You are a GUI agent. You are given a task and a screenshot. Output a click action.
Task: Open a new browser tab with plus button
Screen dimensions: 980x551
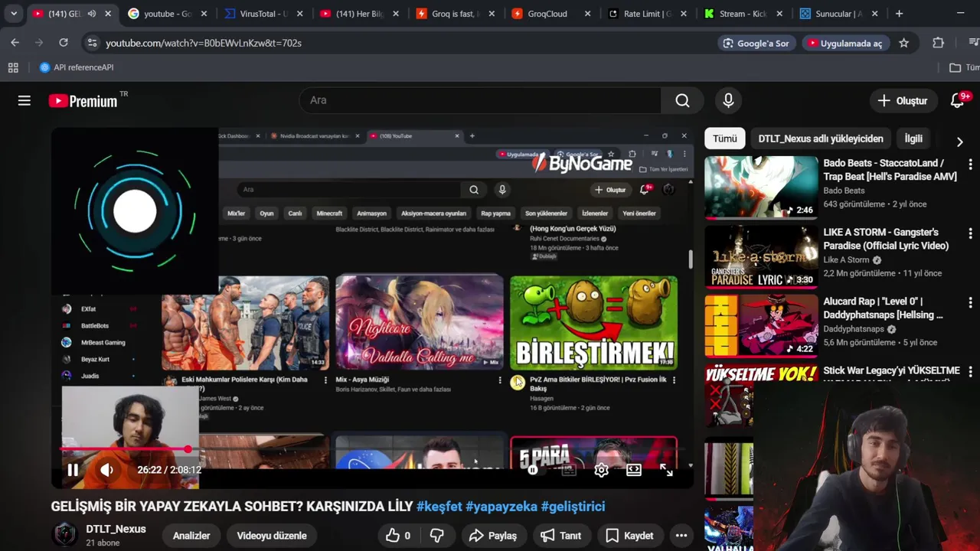[x=899, y=14]
